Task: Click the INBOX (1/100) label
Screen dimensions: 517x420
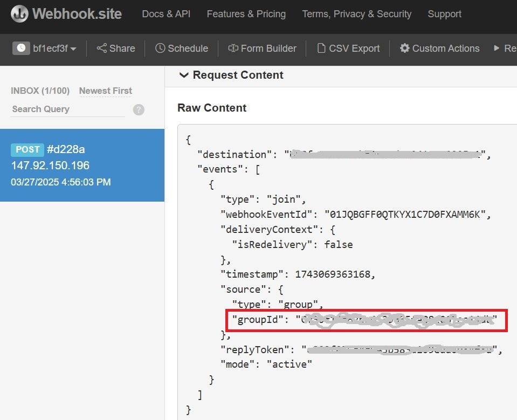Action: (x=40, y=91)
